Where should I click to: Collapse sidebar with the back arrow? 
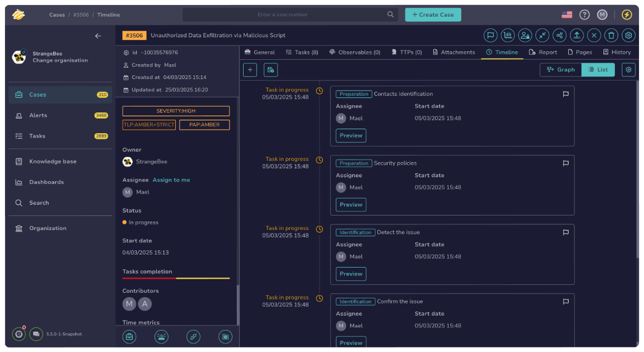97,36
